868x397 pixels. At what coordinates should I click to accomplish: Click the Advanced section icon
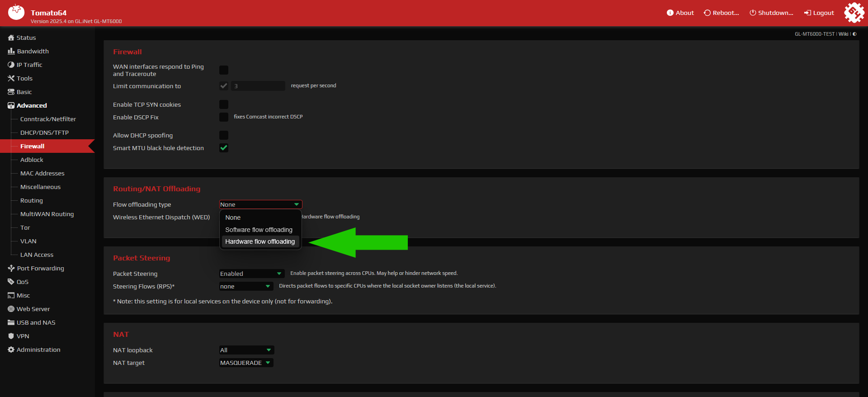point(11,105)
